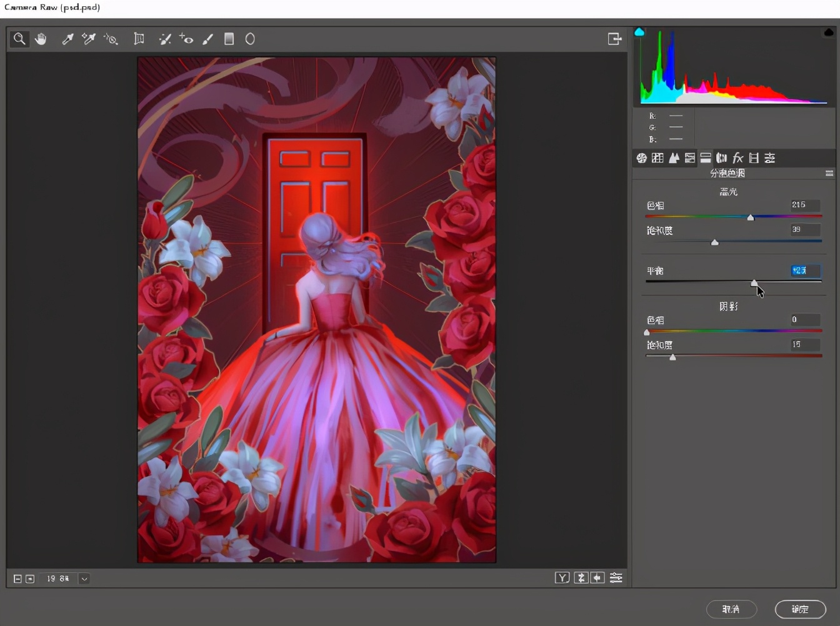Choose the Red Eye Removal tool
This screenshot has width=840, height=626.
[x=186, y=39]
